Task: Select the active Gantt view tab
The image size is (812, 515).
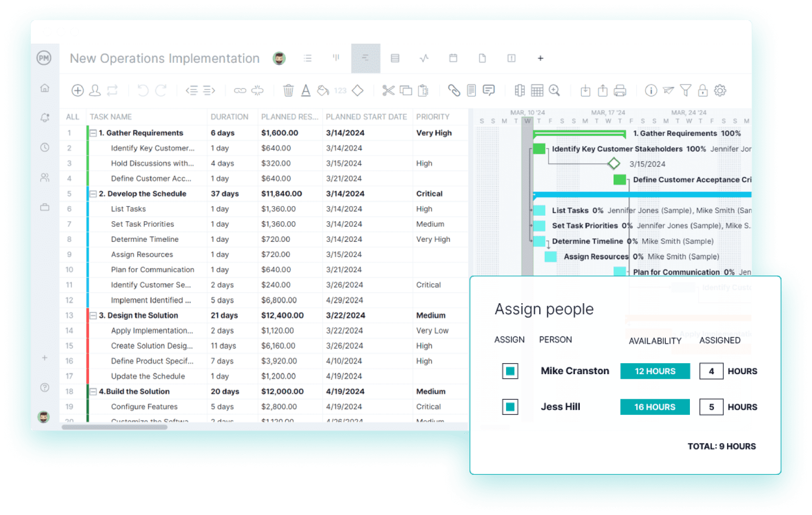Action: [366, 58]
